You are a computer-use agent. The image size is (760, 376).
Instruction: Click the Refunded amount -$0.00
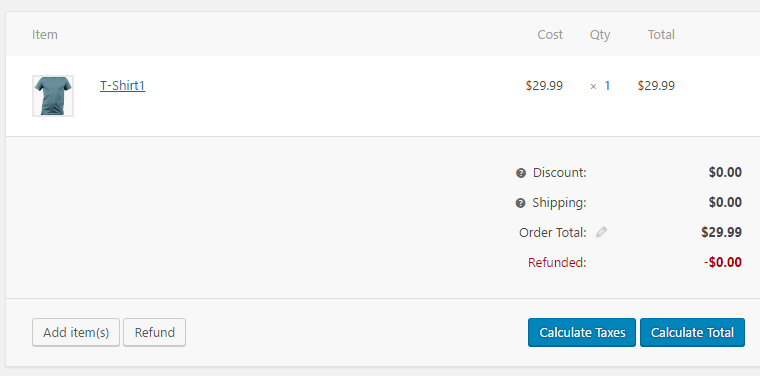723,263
